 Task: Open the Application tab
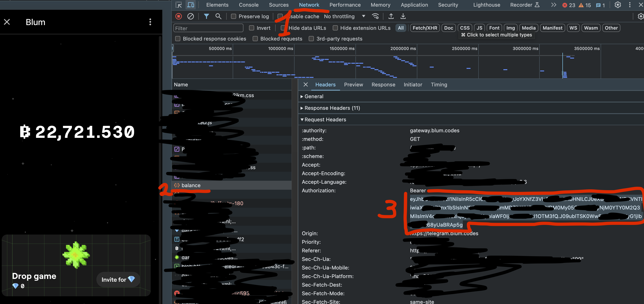(x=414, y=5)
